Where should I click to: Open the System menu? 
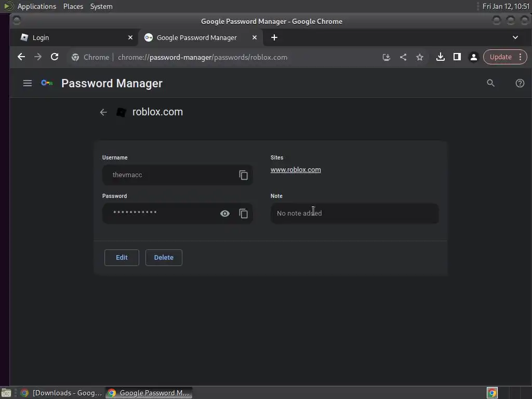point(101,6)
